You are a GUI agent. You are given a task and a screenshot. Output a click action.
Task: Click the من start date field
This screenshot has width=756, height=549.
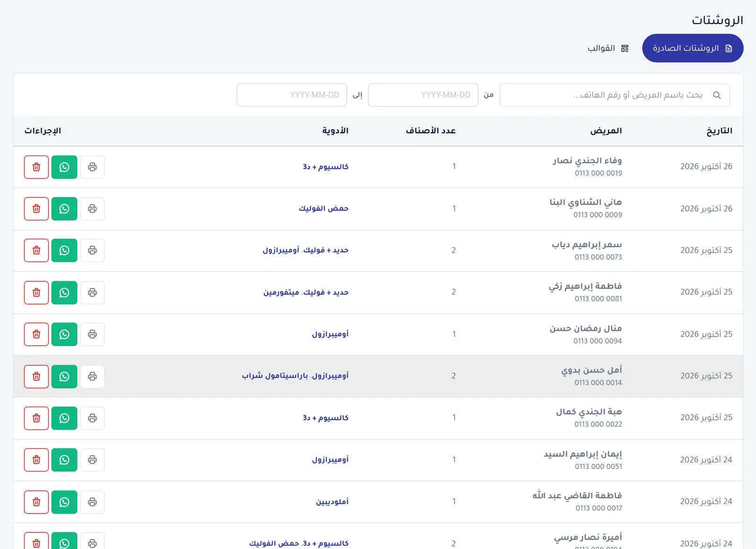tap(423, 95)
